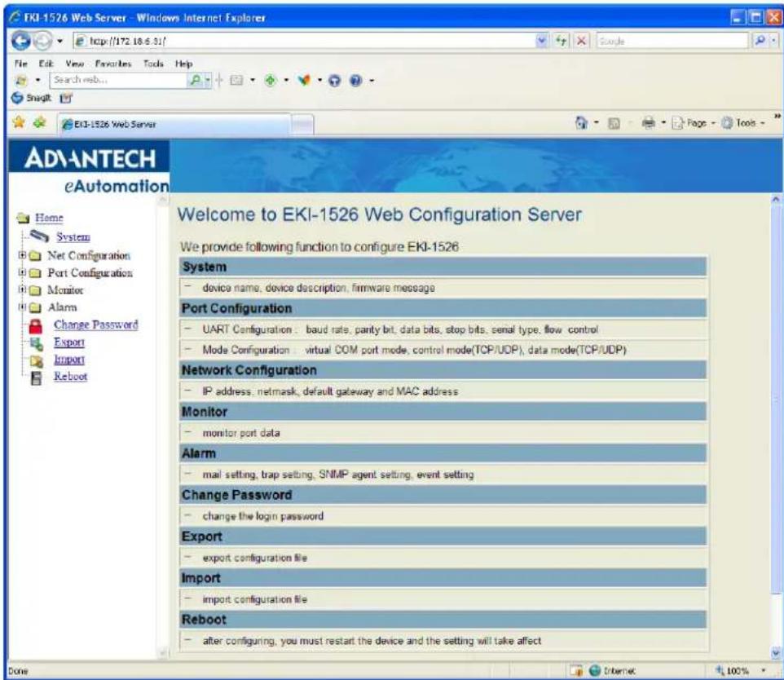Open the 100% zoom level control
Image resolution: width=784 pixels, height=680 pixels.
739,670
